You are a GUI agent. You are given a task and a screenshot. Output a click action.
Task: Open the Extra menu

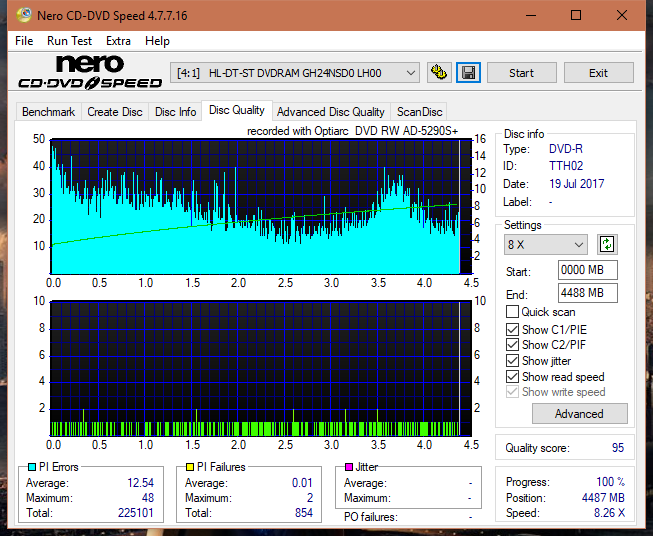pos(118,41)
